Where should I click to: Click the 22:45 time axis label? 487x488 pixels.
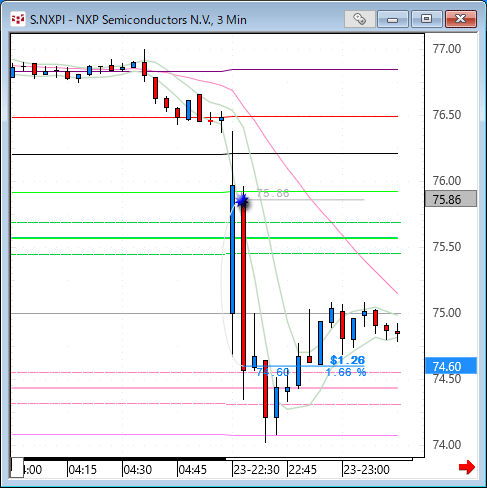pyautogui.click(x=302, y=470)
